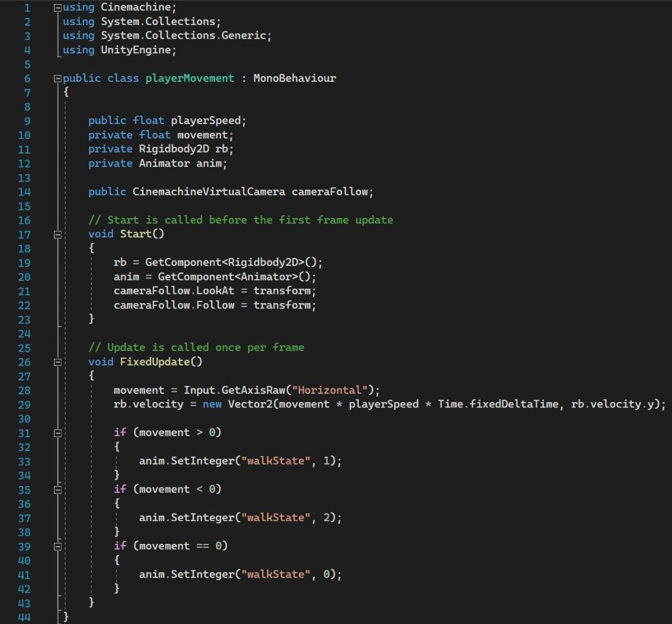Click line number 14 in the gutter
Viewport: 672px width, 624px height.
tap(24, 192)
